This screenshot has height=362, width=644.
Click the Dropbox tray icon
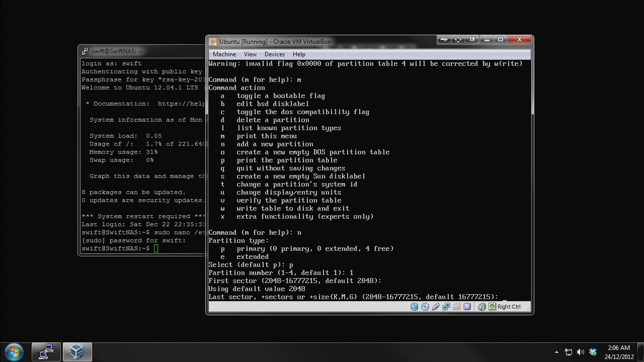pos(593,352)
